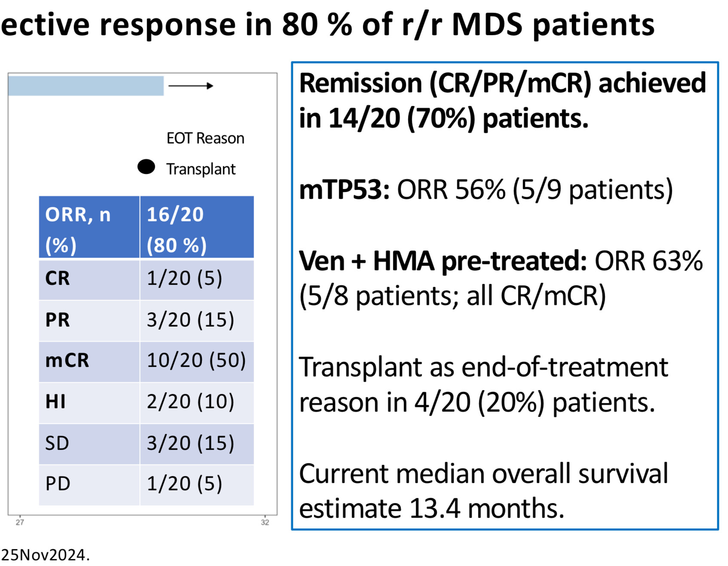Image resolution: width=728 pixels, height=566 pixels.
Task: Select the light blue swimmer bar
Action: pos(86,86)
